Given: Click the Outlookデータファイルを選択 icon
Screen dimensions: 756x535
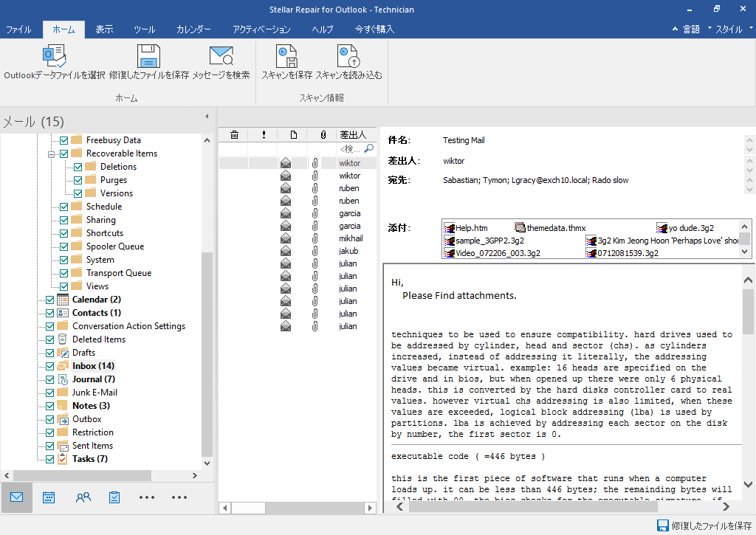Looking at the screenshot, I should coord(54,56).
